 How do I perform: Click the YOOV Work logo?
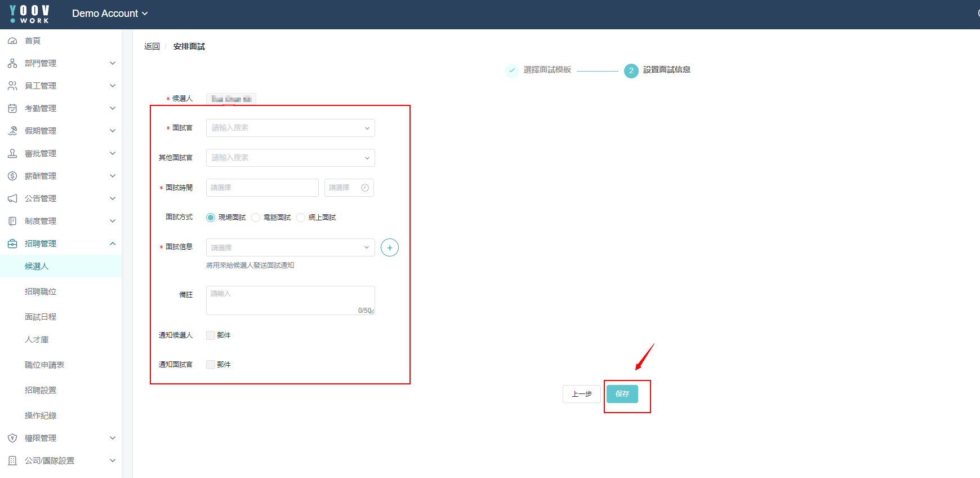pyautogui.click(x=29, y=14)
